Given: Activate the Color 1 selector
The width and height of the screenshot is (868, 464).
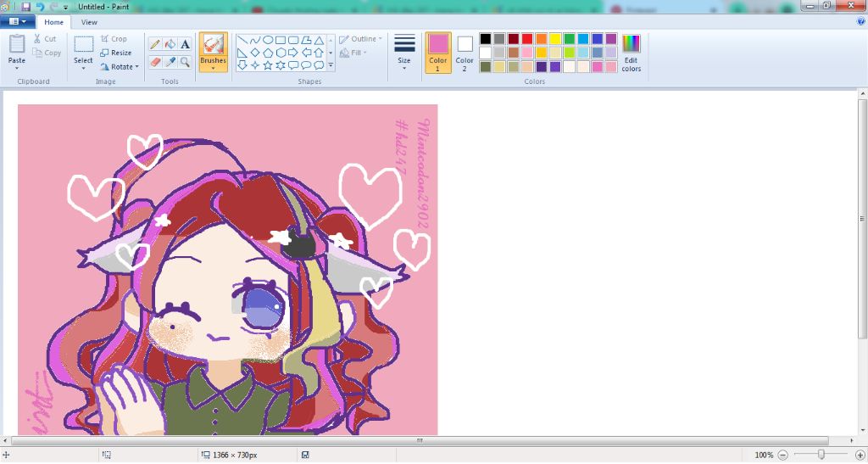Looking at the screenshot, I should click(438, 53).
